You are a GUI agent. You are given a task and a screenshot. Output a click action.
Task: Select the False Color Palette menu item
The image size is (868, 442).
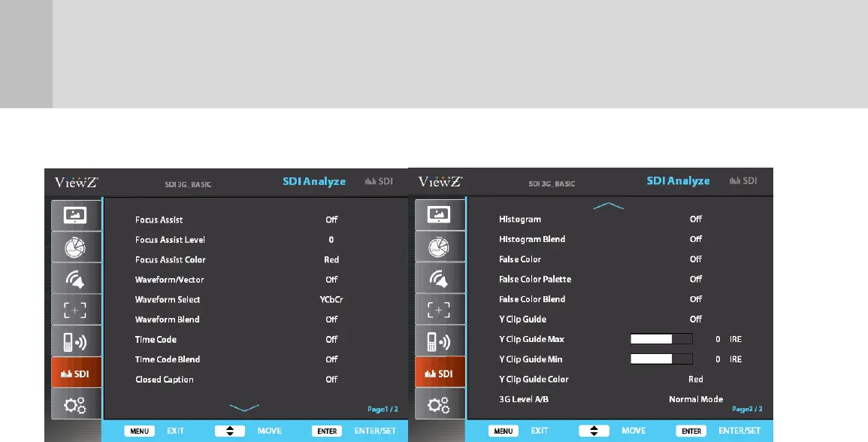coord(535,280)
